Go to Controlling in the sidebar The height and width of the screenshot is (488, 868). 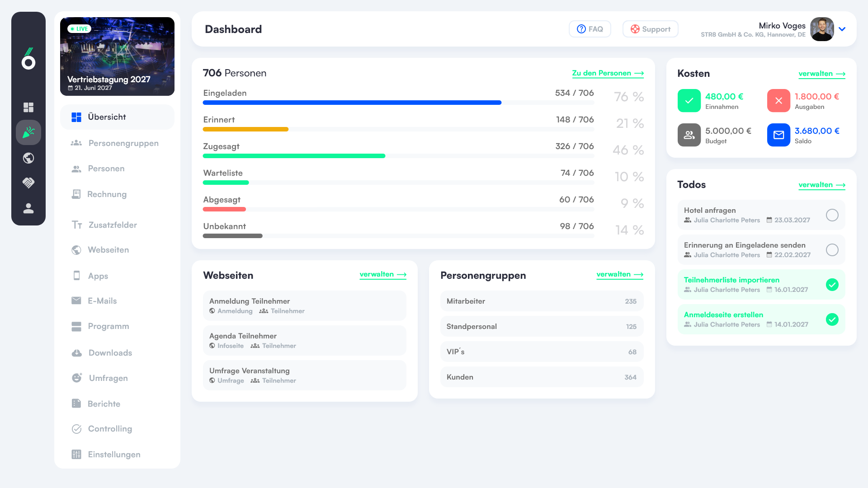[110, 429]
